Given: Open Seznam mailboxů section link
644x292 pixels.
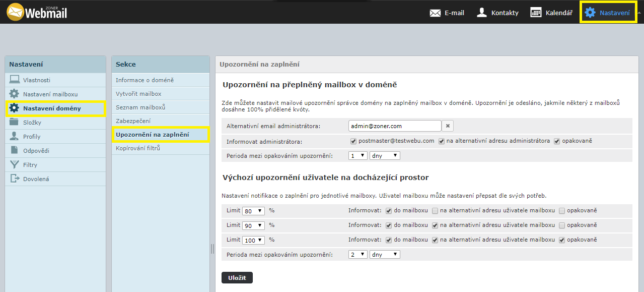Looking at the screenshot, I should 140,107.
